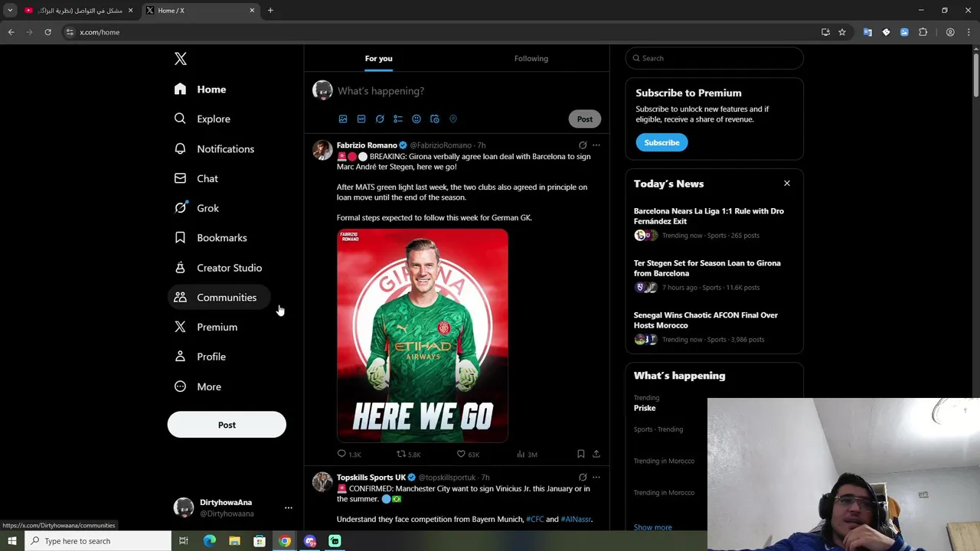Image resolution: width=980 pixels, height=551 pixels.
Task: Click Grok icon on Fabrizio Romano post
Action: point(583,145)
